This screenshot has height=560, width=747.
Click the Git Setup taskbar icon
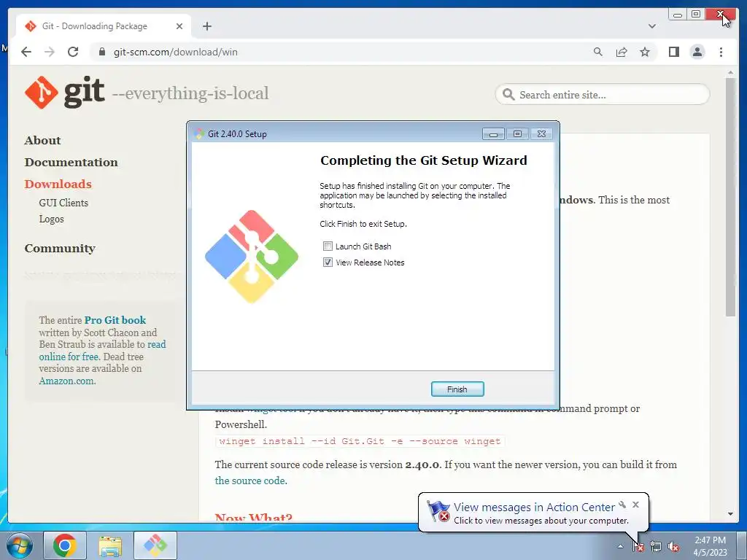(155, 545)
